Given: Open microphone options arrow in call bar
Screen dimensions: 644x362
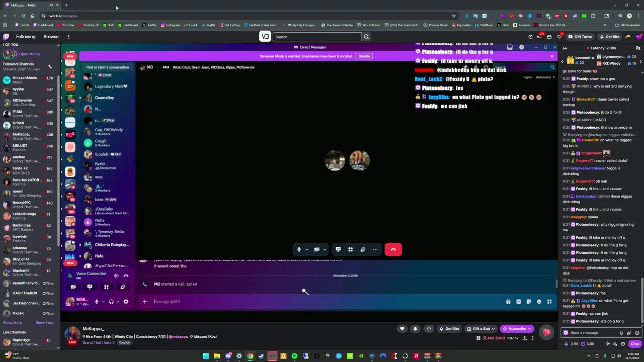Looking at the screenshot, I should (x=307, y=249).
